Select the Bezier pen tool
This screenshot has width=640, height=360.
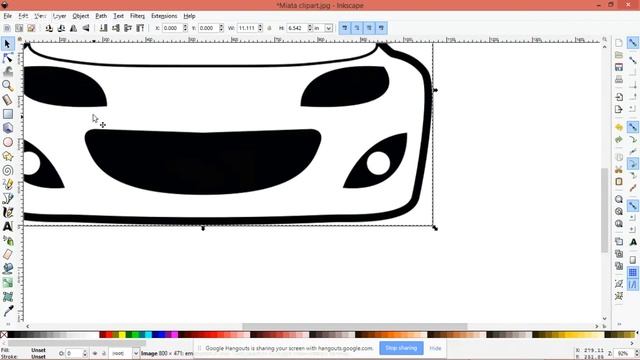[x=7, y=198]
